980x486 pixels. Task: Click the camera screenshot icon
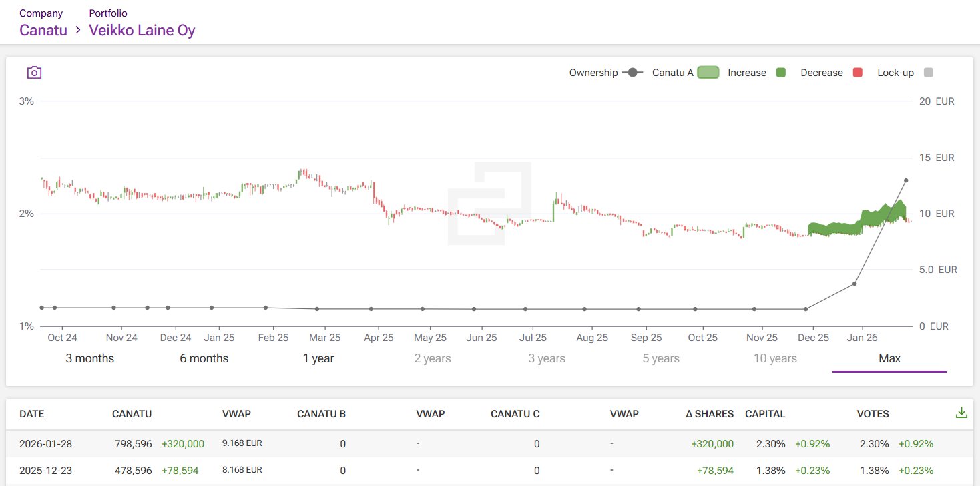click(34, 73)
